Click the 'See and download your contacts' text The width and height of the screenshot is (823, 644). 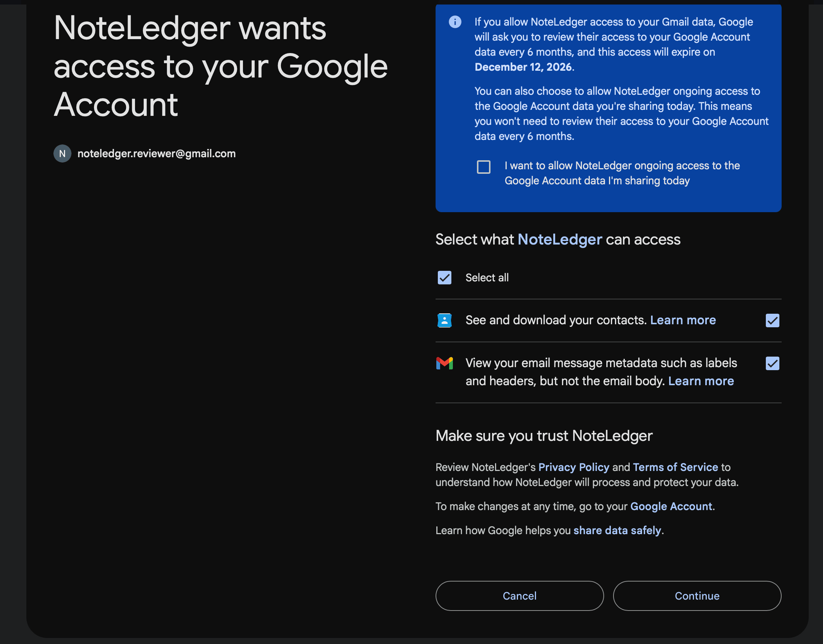pos(556,320)
